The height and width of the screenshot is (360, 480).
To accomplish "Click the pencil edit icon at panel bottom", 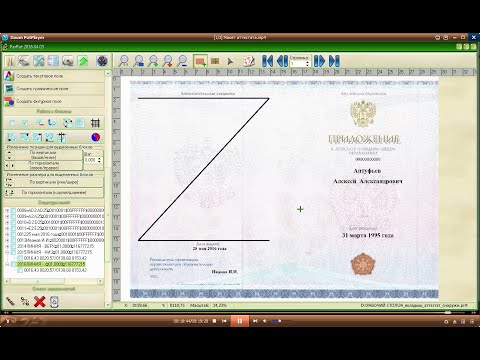I will click(x=10, y=302).
